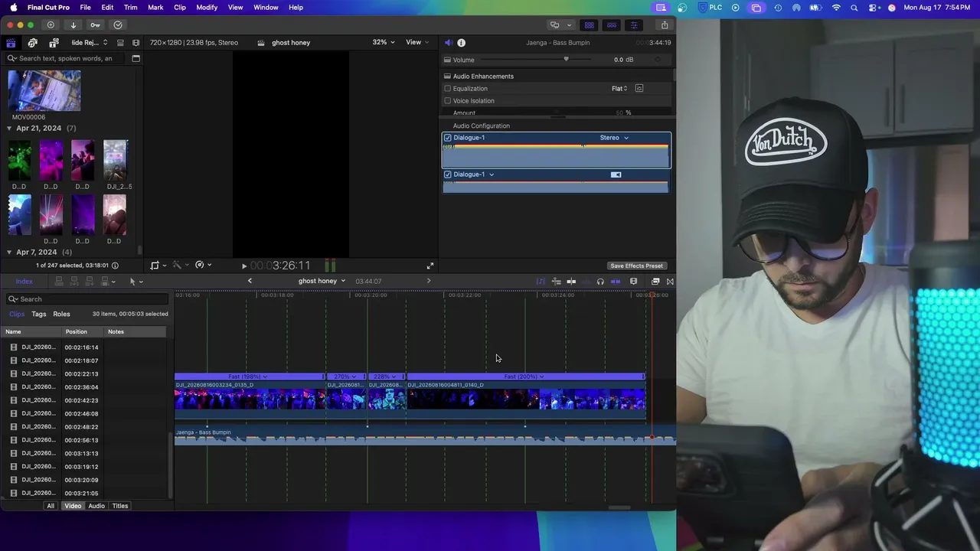Toggle the Volume section icon
Viewport: 980px width, 551px height.
tap(447, 60)
